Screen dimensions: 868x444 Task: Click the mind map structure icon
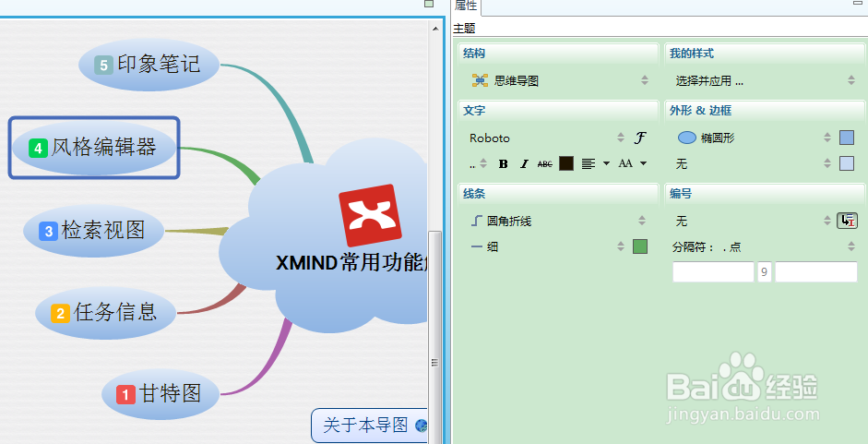point(480,81)
